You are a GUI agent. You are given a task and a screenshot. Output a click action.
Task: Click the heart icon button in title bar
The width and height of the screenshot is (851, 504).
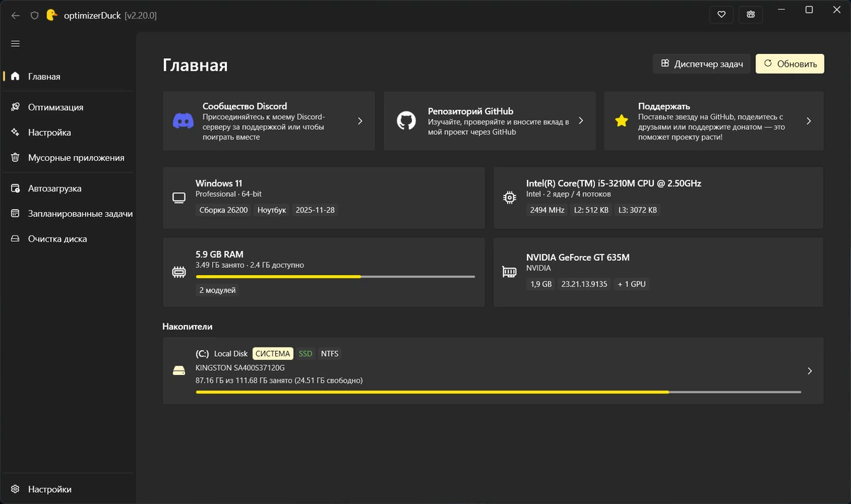point(721,14)
